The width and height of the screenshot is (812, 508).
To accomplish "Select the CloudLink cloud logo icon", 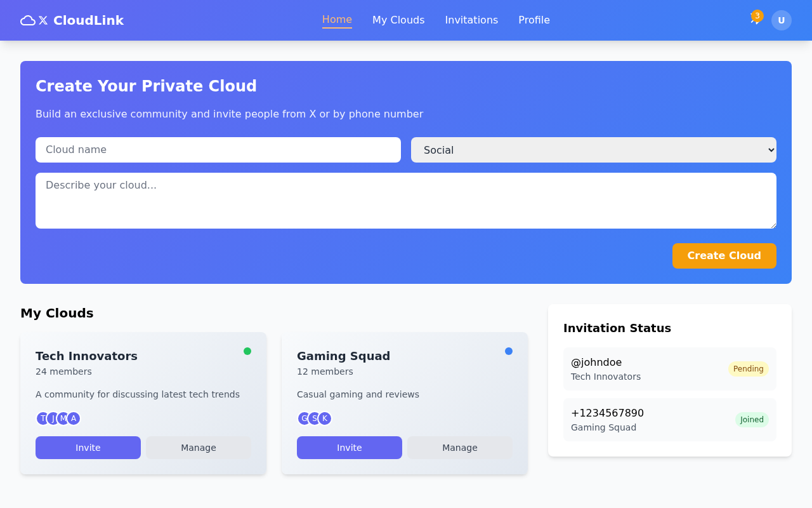I will click(27, 20).
